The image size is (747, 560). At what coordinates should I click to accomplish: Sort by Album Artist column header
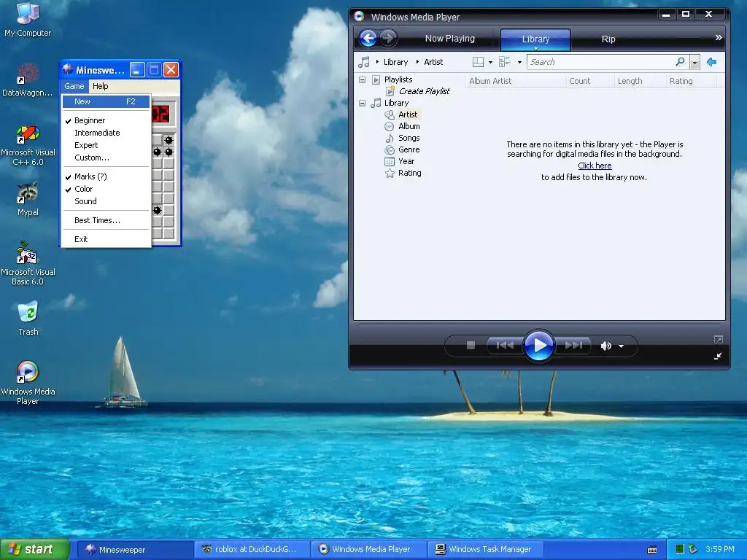pos(516,81)
